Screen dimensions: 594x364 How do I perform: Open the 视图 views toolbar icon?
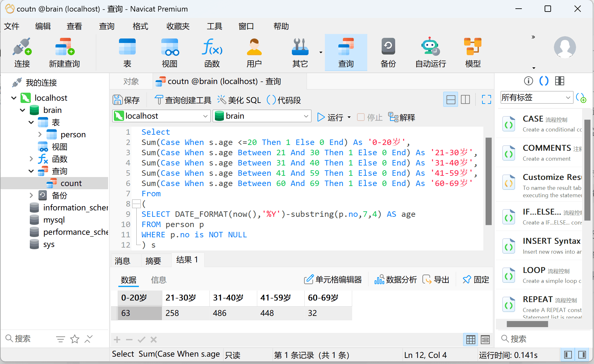(x=170, y=53)
